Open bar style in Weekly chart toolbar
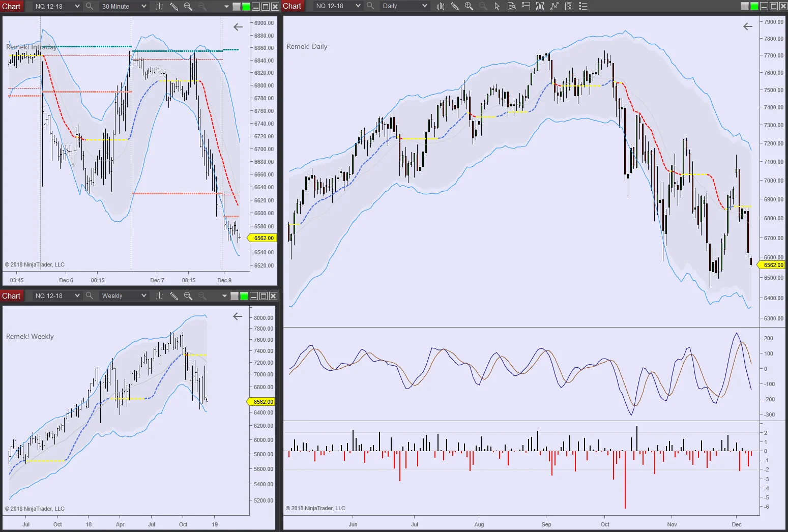The height and width of the screenshot is (532, 788). 159,296
